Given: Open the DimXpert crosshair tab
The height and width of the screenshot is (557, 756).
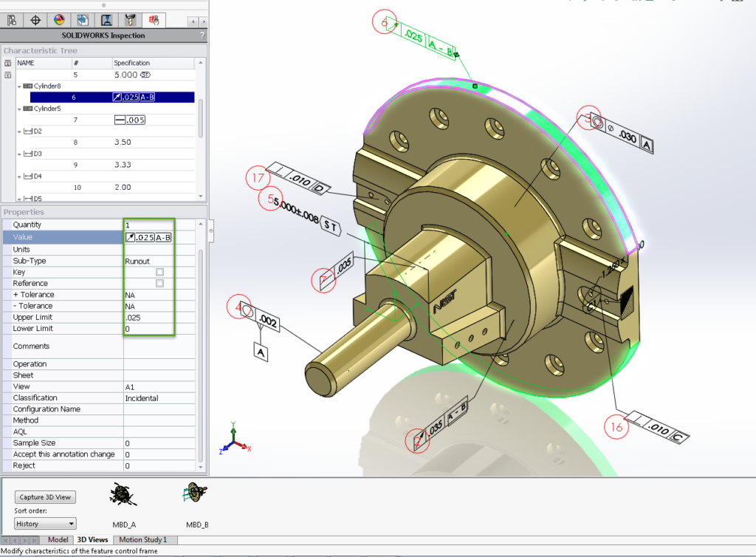Looking at the screenshot, I should [35, 20].
